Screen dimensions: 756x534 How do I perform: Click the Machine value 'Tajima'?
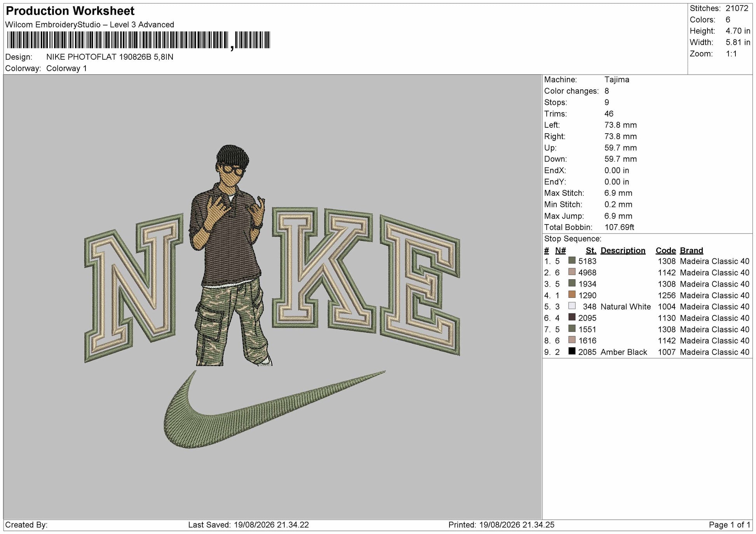pos(617,80)
